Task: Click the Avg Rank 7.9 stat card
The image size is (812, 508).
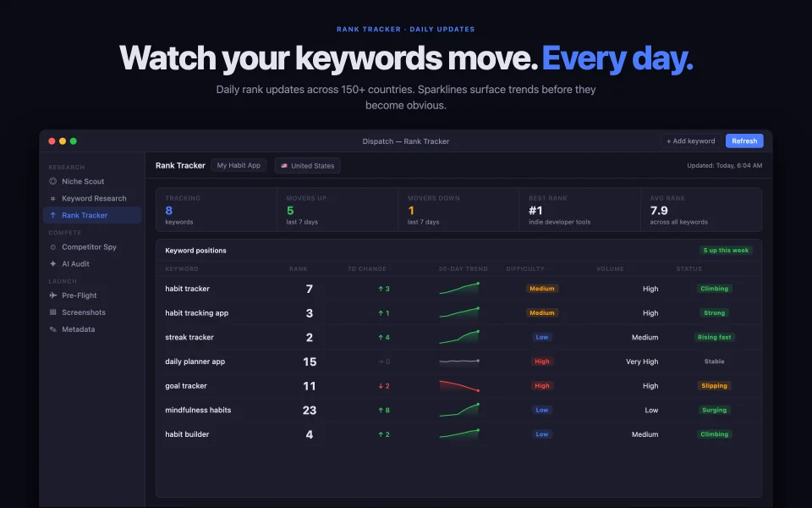Action: [x=701, y=209]
